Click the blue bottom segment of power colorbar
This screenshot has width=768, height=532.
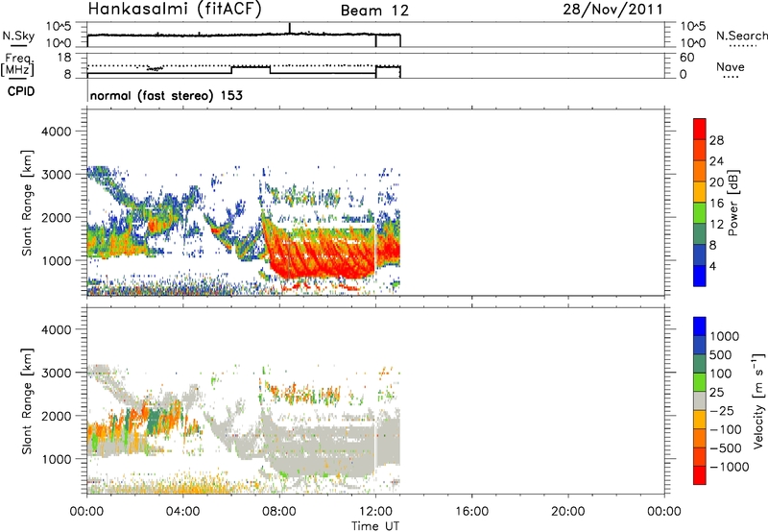(700, 276)
